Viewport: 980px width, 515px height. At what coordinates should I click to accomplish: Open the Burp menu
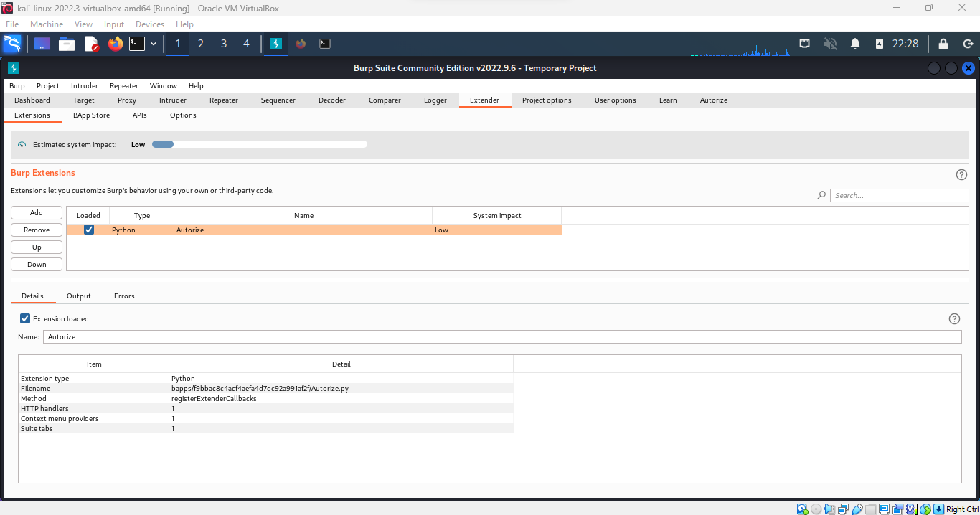click(17, 85)
